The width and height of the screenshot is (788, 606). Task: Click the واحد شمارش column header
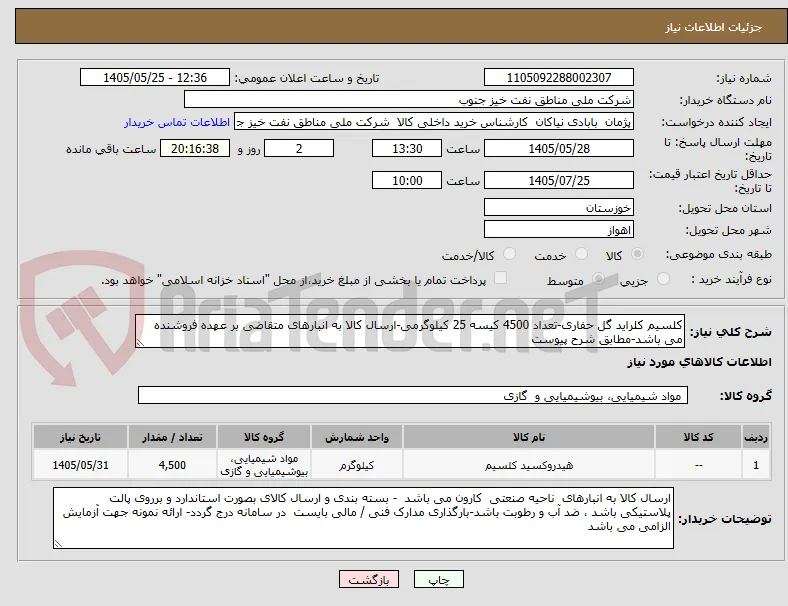tap(357, 437)
